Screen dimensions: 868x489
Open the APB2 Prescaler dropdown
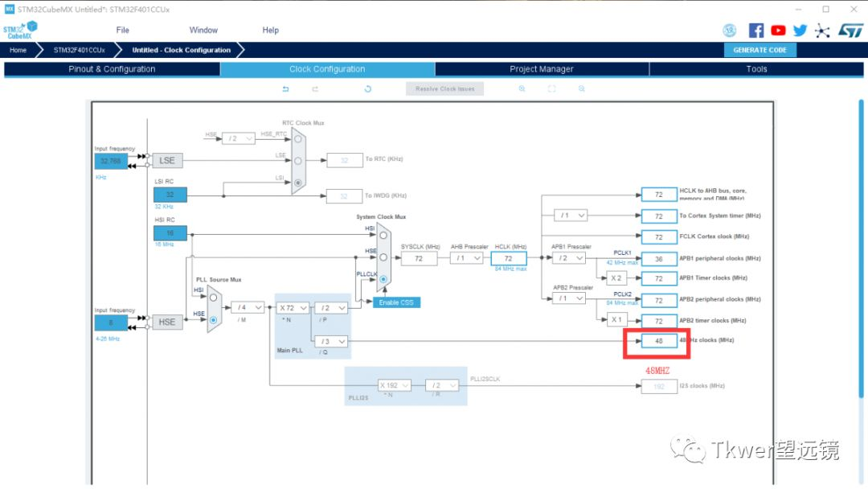570,298
